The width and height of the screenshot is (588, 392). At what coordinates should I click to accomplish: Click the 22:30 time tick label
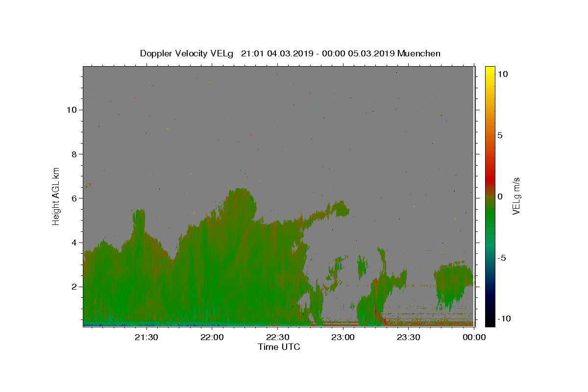coord(277,337)
